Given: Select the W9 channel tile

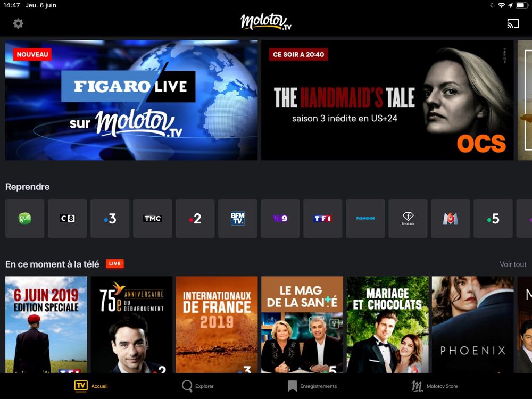Looking at the screenshot, I should (280, 218).
